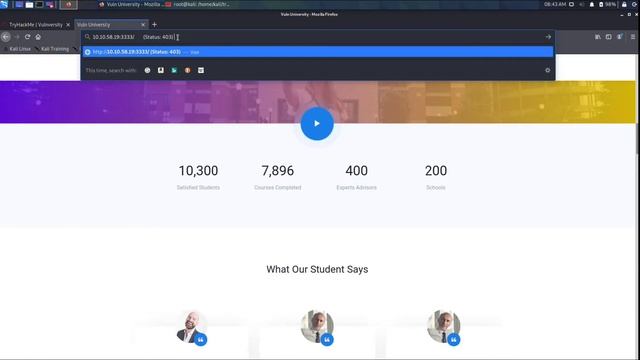This screenshot has height=360, width=640.
Task: Open the Kali Linux bookmark
Action: pyautogui.click(x=17, y=49)
